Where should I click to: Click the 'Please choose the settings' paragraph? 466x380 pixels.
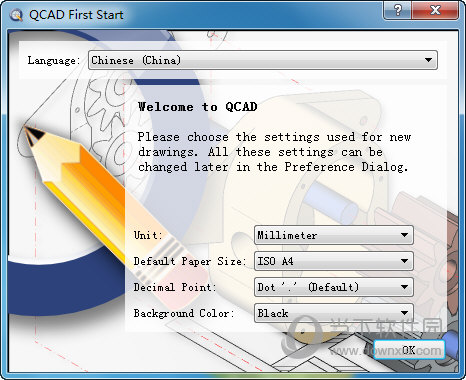[274, 152]
